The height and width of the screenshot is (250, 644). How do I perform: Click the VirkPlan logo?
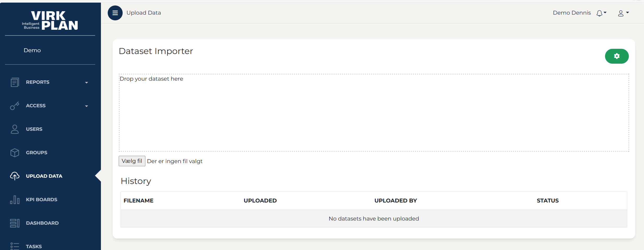(x=50, y=20)
